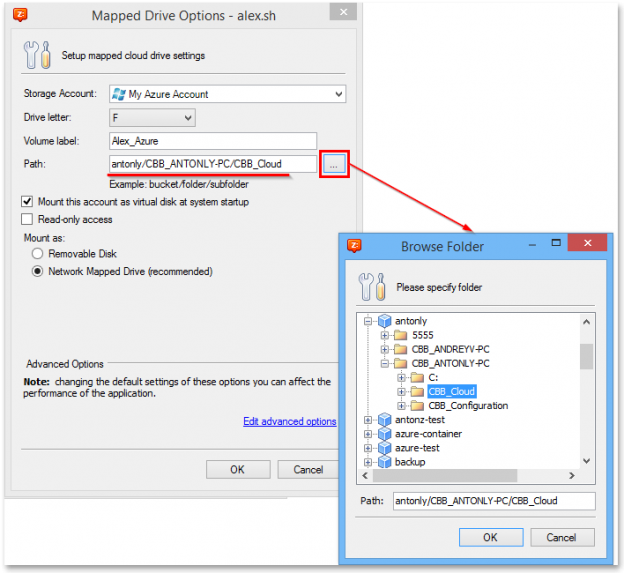
Task: Click the scroll-right arrow of the folder tree
Action: point(572,475)
